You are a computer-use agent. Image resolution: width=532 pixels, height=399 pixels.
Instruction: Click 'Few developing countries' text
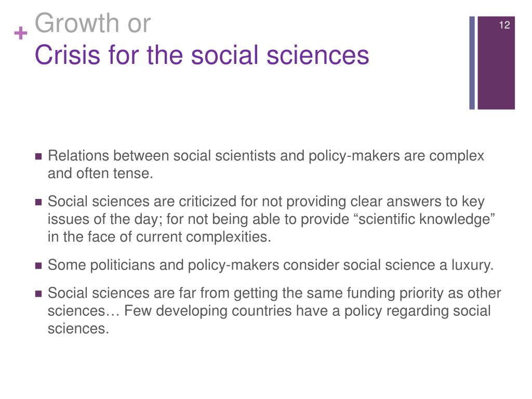click(x=208, y=311)
